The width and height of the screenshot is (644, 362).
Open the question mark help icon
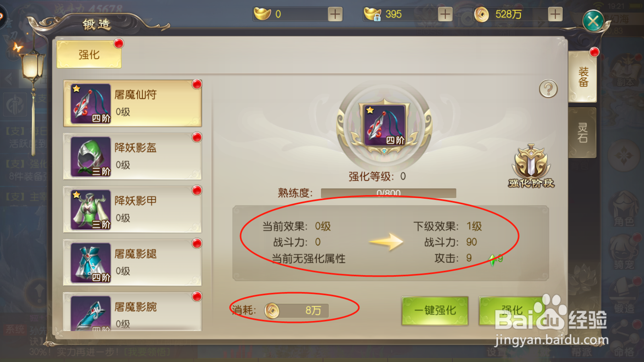548,89
